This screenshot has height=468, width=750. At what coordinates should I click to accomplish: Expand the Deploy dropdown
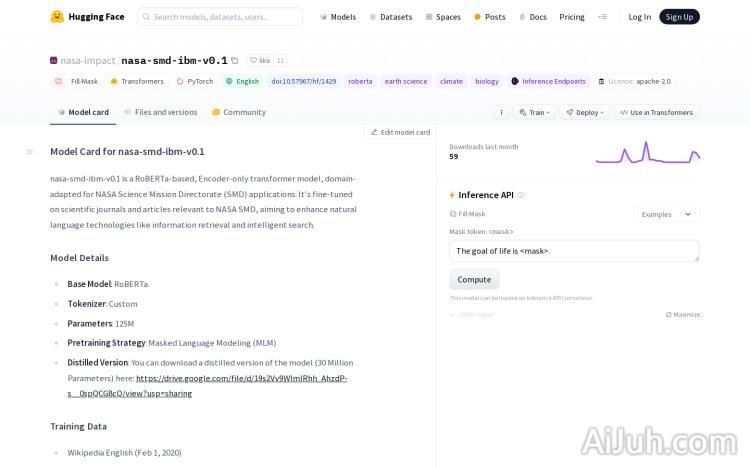pyautogui.click(x=584, y=112)
